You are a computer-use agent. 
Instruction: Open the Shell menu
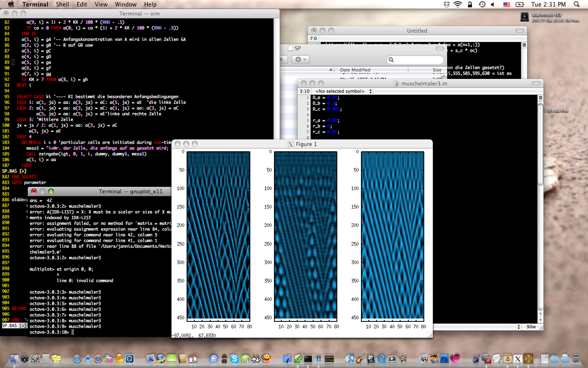[62, 4]
